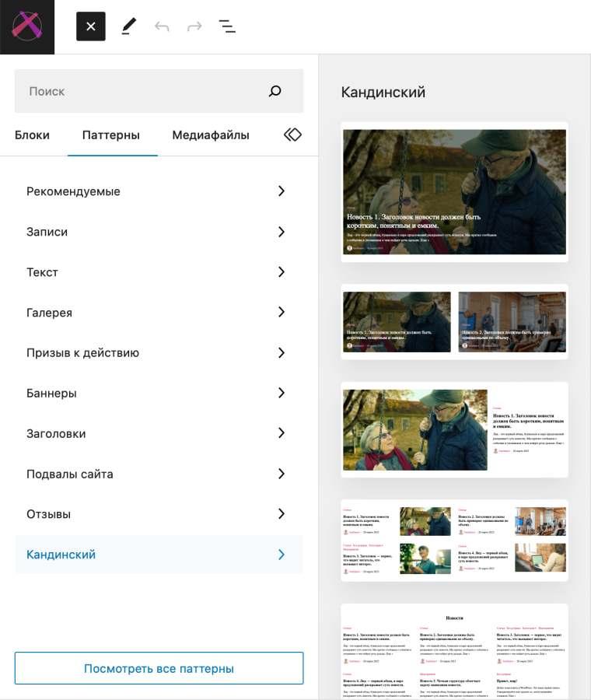Click the Посмотреть все паттерны button
This screenshot has width=591, height=700.
[x=159, y=668]
